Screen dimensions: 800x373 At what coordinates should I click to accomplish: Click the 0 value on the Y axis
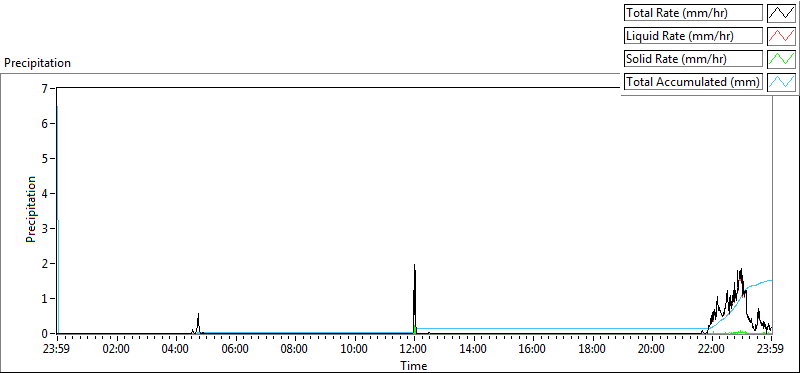[44, 334]
